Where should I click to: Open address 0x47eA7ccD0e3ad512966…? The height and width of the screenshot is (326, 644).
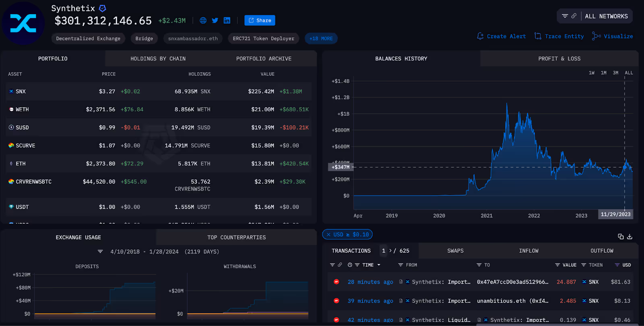point(512,282)
